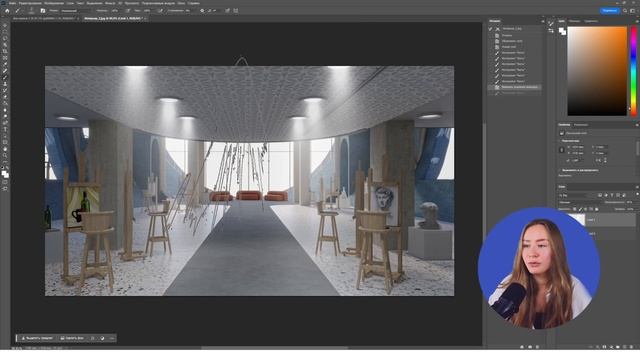Open the Фильтр menu
Image resolution: width=640 pixels, height=360 pixels.
[x=109, y=3]
